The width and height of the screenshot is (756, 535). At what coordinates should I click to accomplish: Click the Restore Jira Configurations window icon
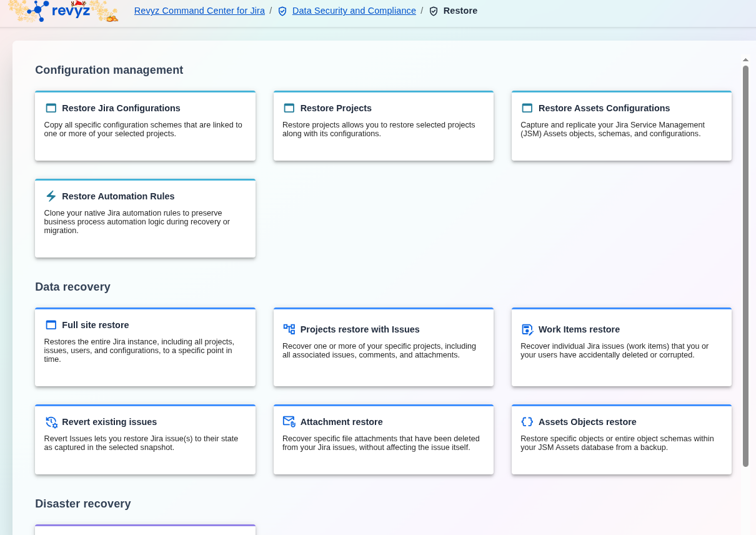click(x=51, y=108)
